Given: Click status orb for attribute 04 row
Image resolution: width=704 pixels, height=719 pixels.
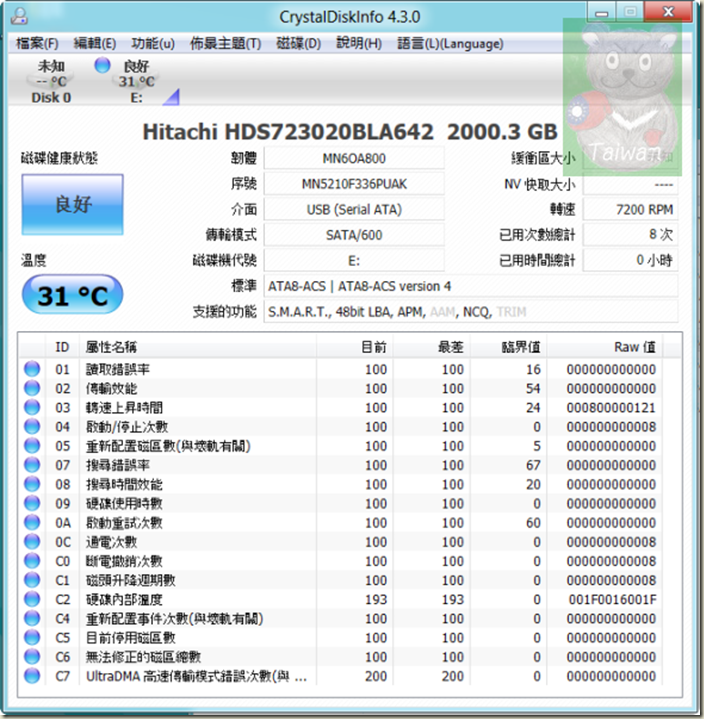Looking at the screenshot, I should [x=32, y=426].
